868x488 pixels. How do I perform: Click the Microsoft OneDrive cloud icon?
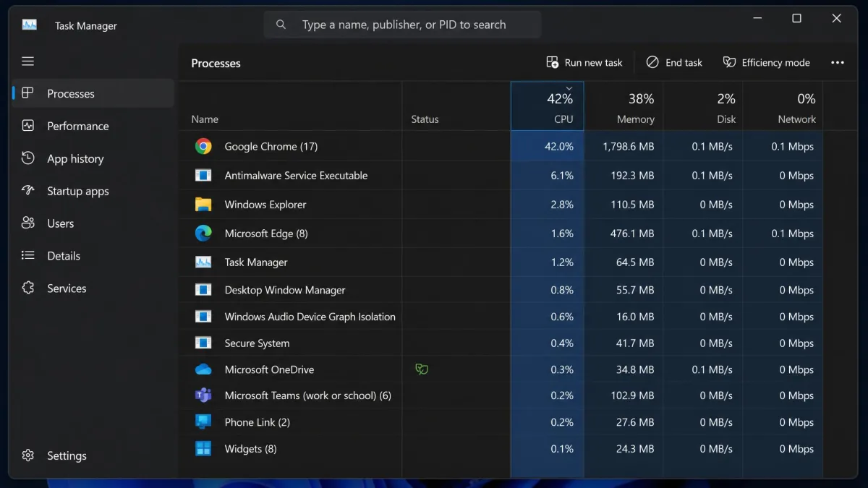pos(203,369)
